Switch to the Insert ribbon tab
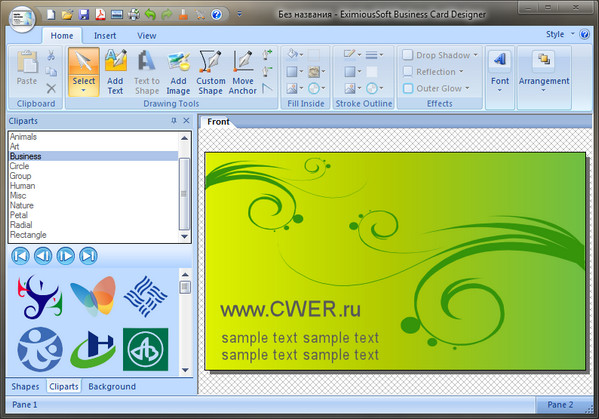599x419 pixels. point(105,36)
